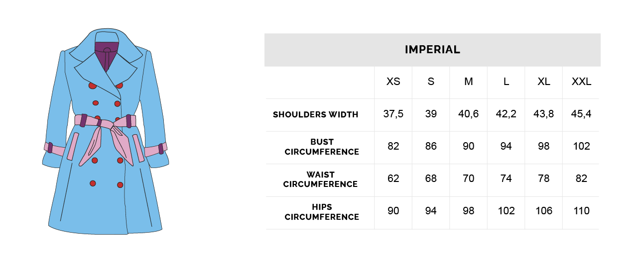Click the 37,5 shoulders width cell

pos(393,114)
